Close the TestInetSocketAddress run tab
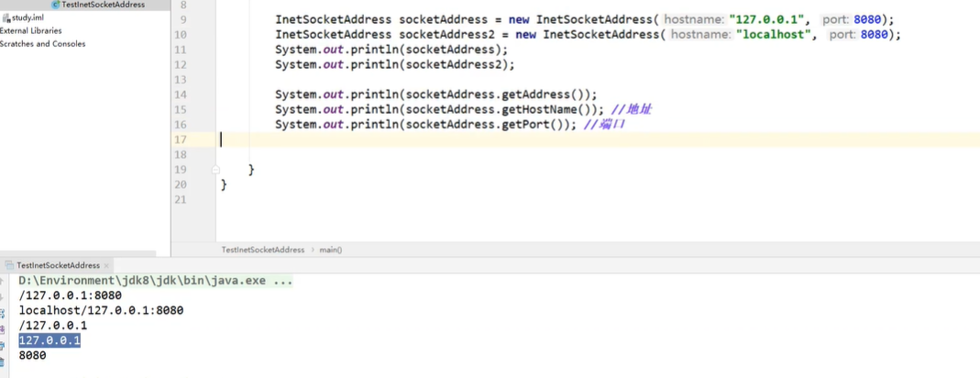 tap(106, 266)
